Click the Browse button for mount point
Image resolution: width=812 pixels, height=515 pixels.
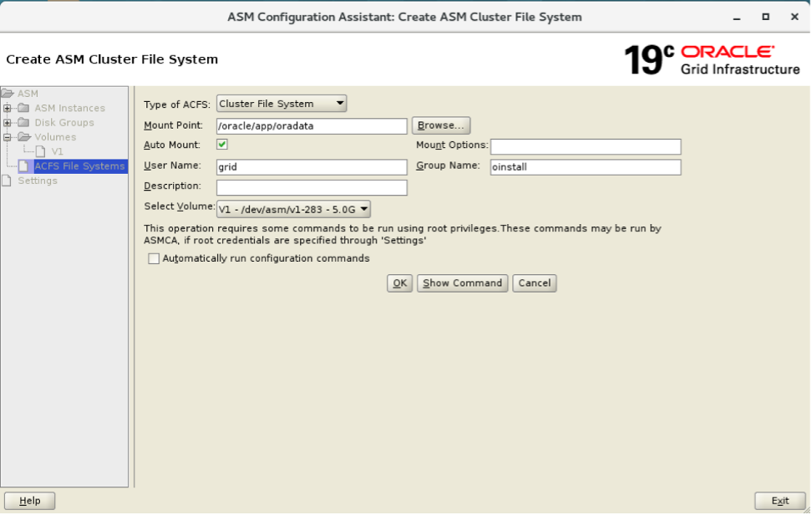441,125
